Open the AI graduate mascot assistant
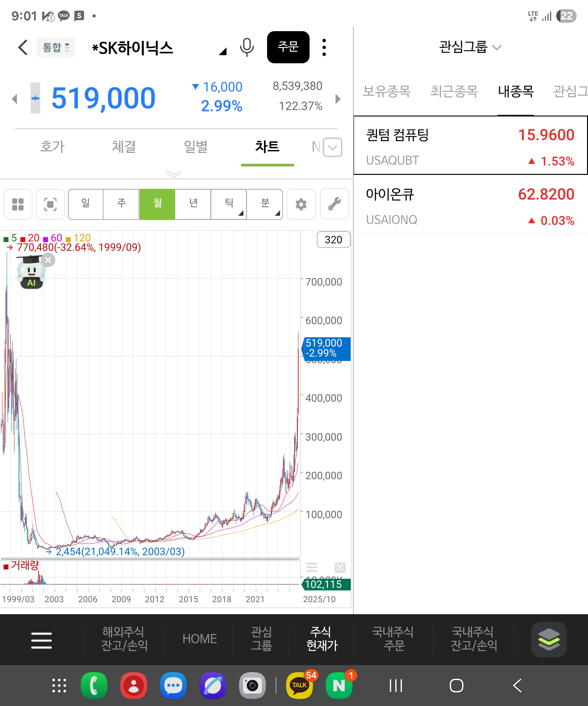This screenshot has width=588, height=706. point(31,272)
